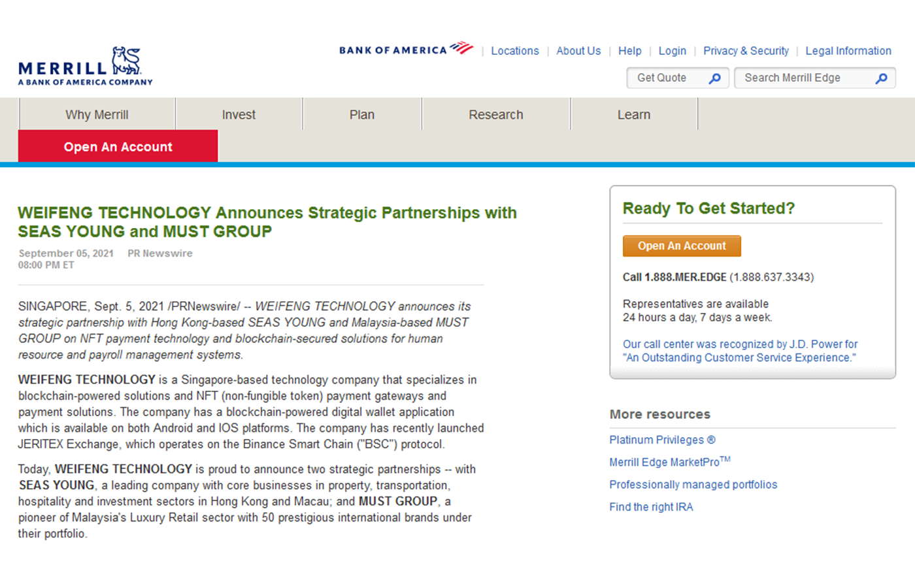Click the red Open An Account tab

tap(118, 146)
